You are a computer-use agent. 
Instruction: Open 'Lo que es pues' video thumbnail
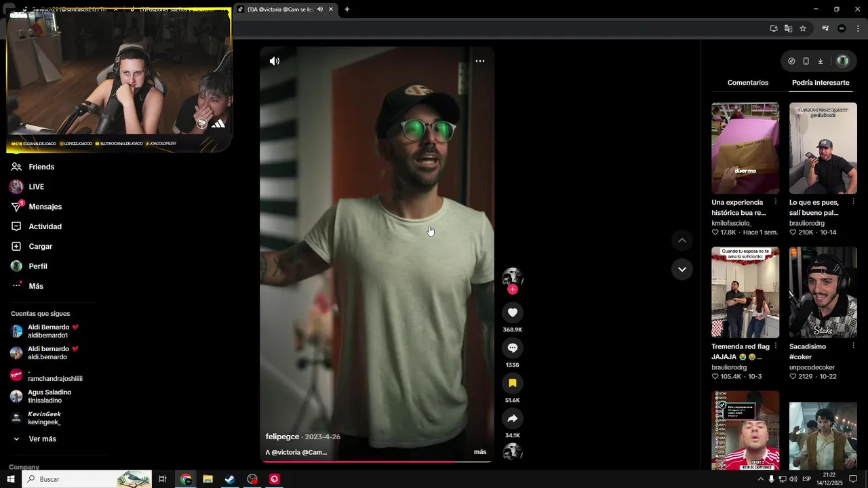pos(823,148)
